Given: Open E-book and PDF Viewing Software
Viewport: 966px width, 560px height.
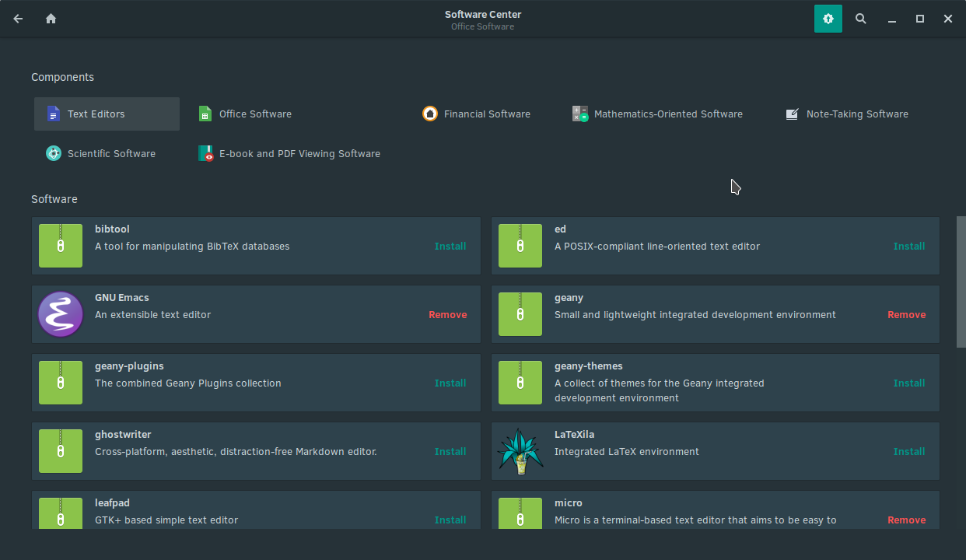Looking at the screenshot, I should tap(289, 153).
